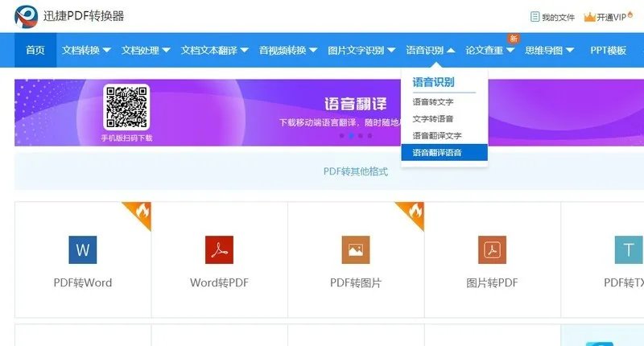The height and width of the screenshot is (346, 644).
Task: Open 我的文件 document icon
Action: 535,17
